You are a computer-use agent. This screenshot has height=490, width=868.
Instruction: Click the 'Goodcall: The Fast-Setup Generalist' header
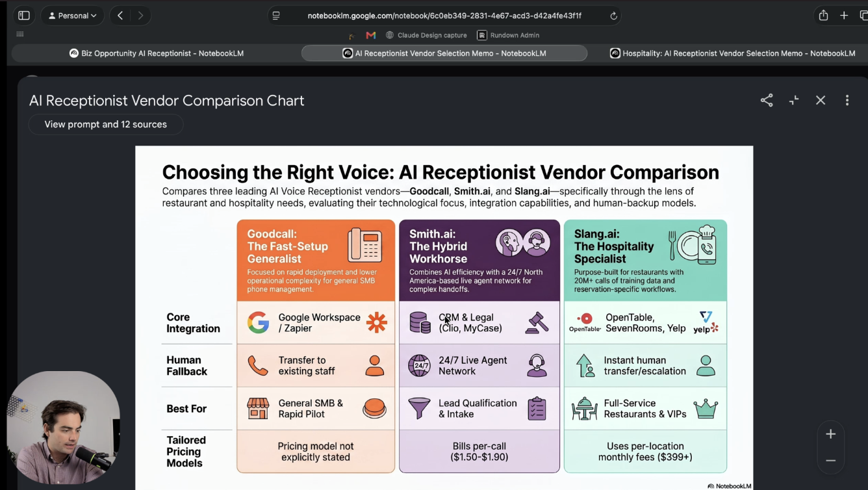(287, 246)
